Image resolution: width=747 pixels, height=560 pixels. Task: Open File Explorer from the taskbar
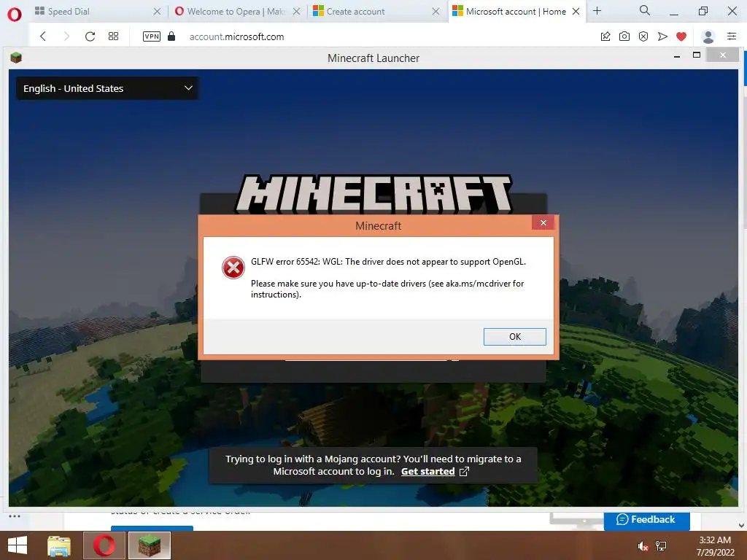point(59,545)
